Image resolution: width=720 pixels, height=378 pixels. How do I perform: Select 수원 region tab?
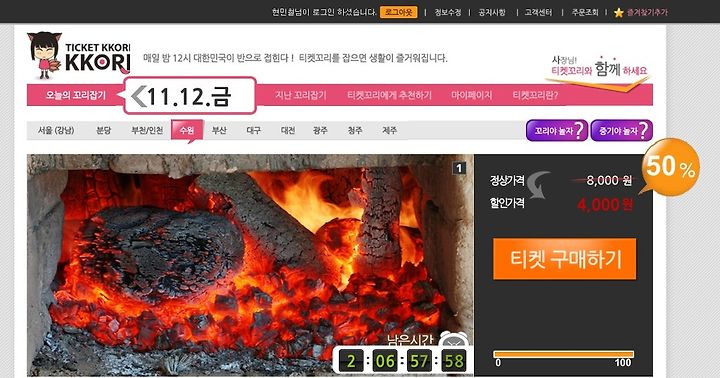187,130
